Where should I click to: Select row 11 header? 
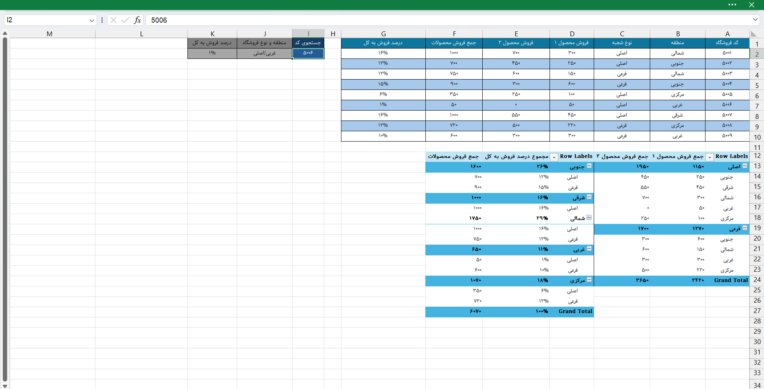[757, 147]
